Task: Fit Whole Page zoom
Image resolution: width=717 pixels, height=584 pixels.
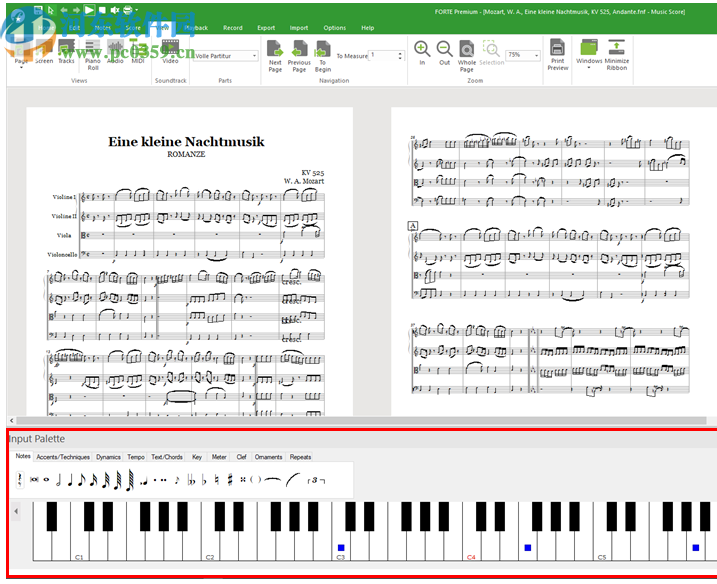Action: coord(467,56)
